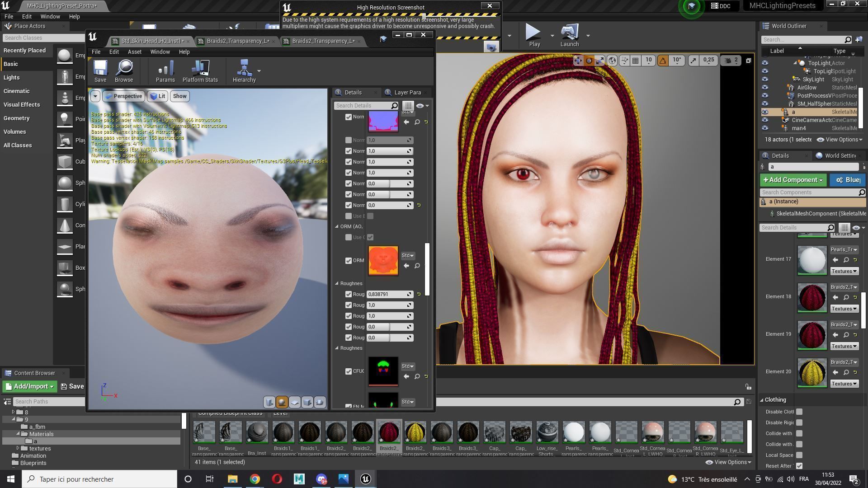Viewport: 868px width, 488px height.
Task: Click the Add/Import button
Action: (29, 386)
